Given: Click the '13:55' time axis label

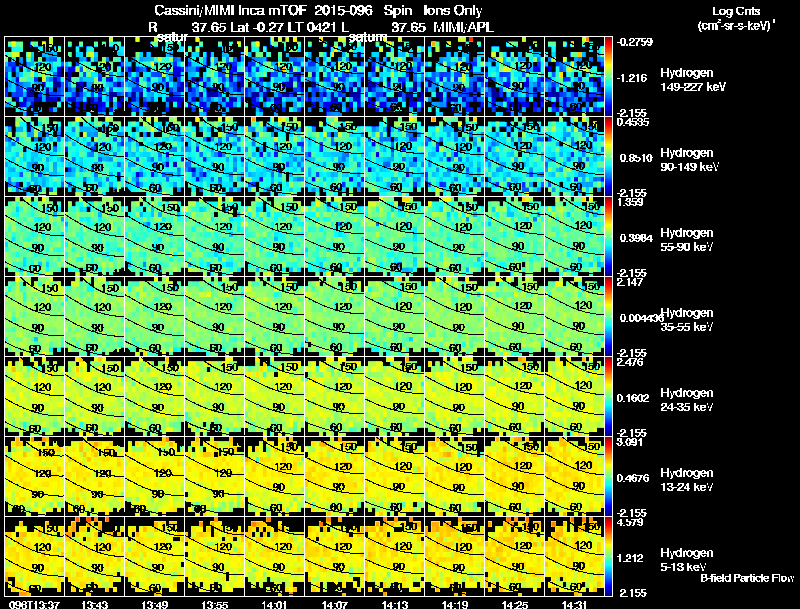Looking at the screenshot, I should pos(215,604).
